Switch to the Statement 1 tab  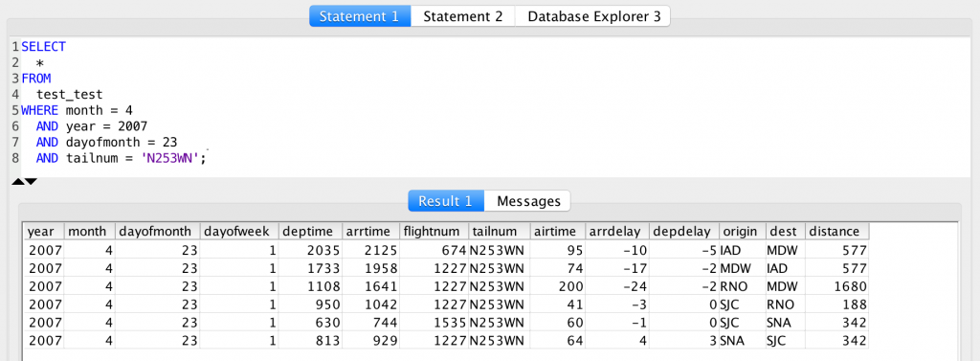(360, 16)
